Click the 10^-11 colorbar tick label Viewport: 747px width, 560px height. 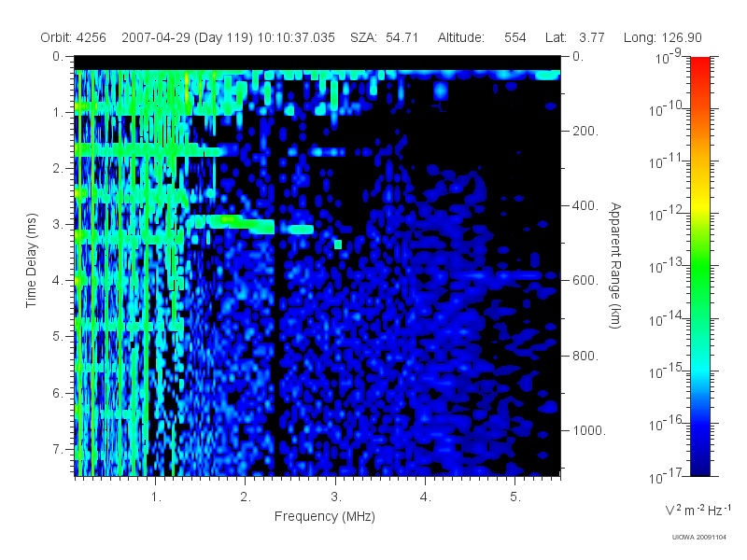[666, 161]
